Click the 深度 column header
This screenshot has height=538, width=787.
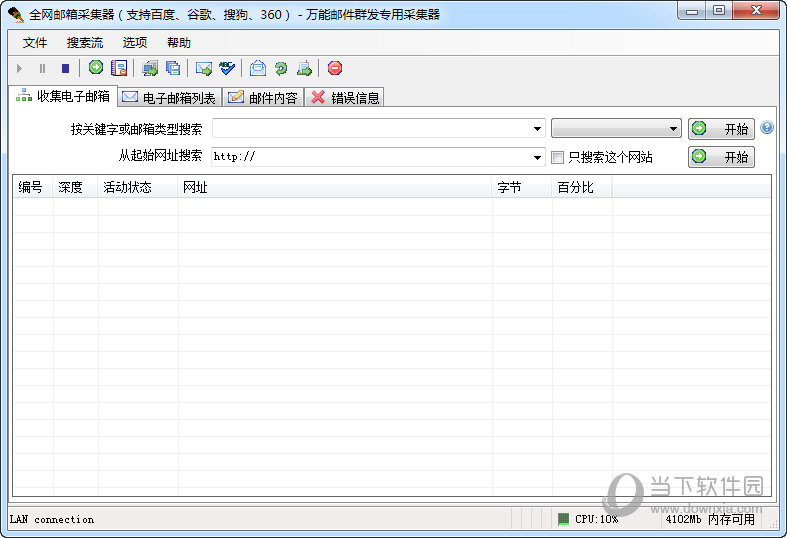(75, 187)
